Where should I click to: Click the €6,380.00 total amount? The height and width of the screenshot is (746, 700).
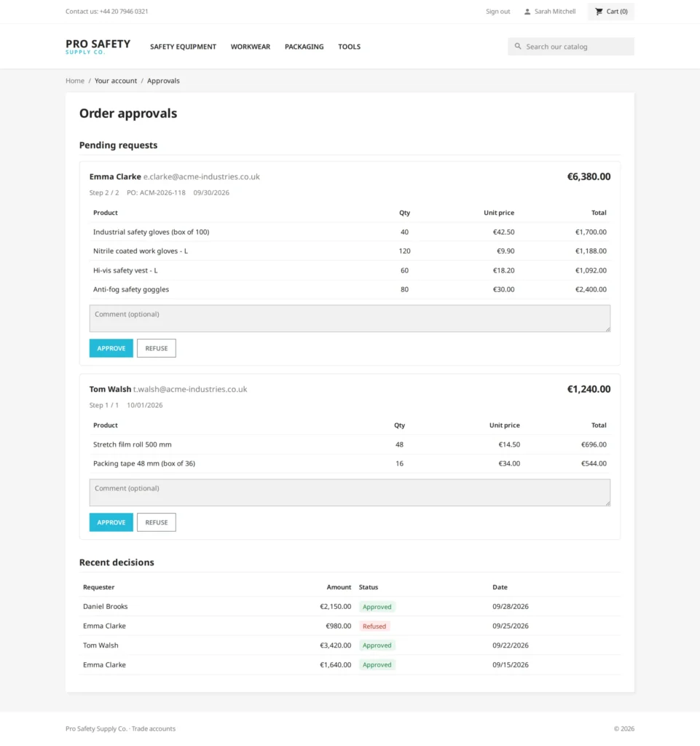tap(589, 176)
